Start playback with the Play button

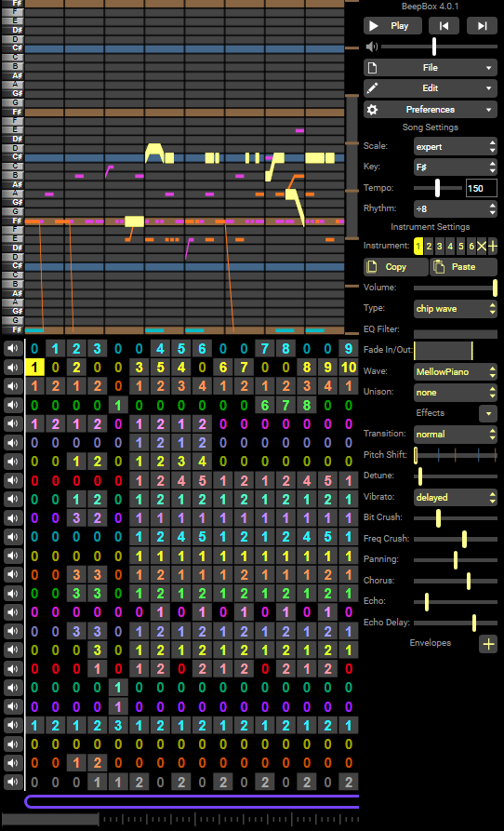point(392,25)
